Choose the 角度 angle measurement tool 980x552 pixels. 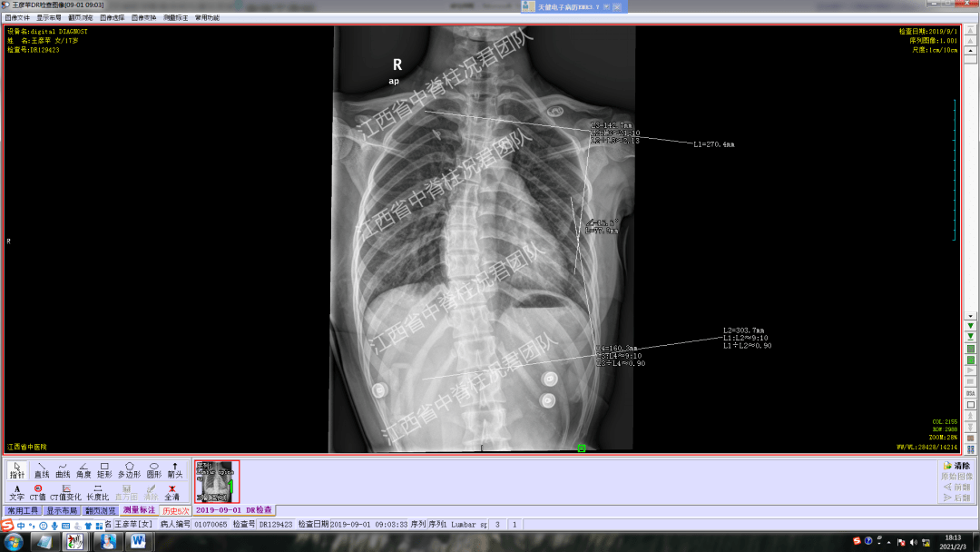(83, 469)
